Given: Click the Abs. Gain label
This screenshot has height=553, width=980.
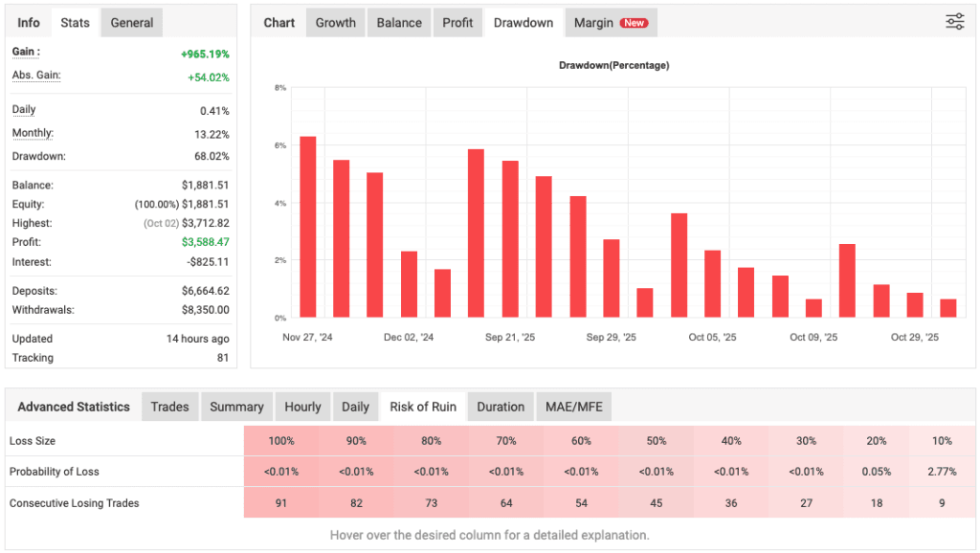Looking at the screenshot, I should [x=36, y=75].
